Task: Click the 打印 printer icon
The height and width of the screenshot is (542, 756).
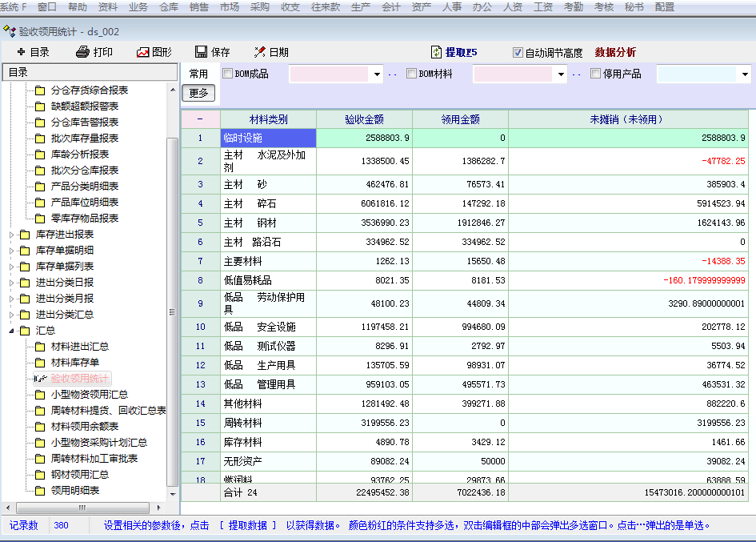Action: click(x=82, y=52)
